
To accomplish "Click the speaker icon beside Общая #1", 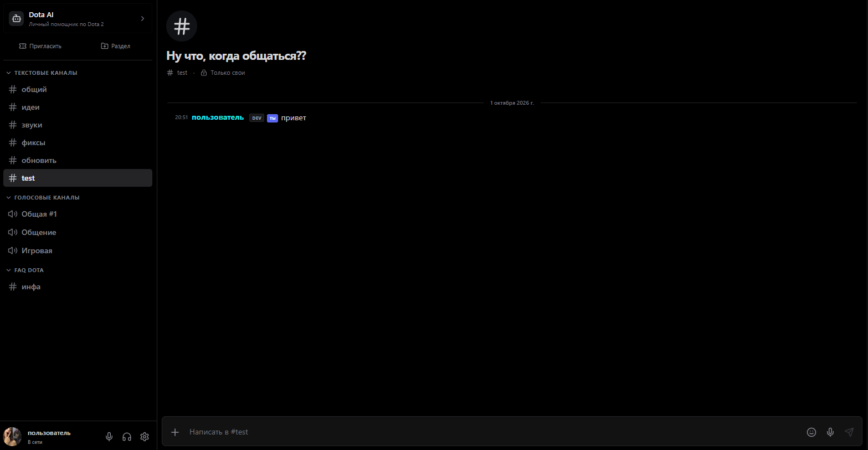I will 13,214.
